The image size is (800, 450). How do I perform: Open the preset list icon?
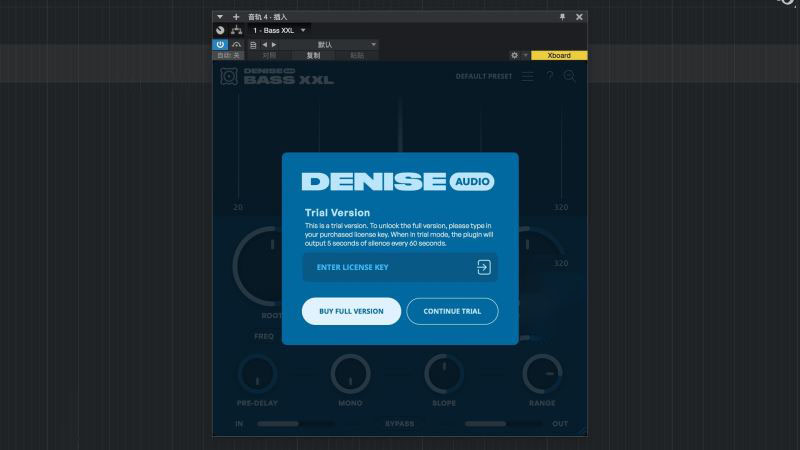[253, 45]
